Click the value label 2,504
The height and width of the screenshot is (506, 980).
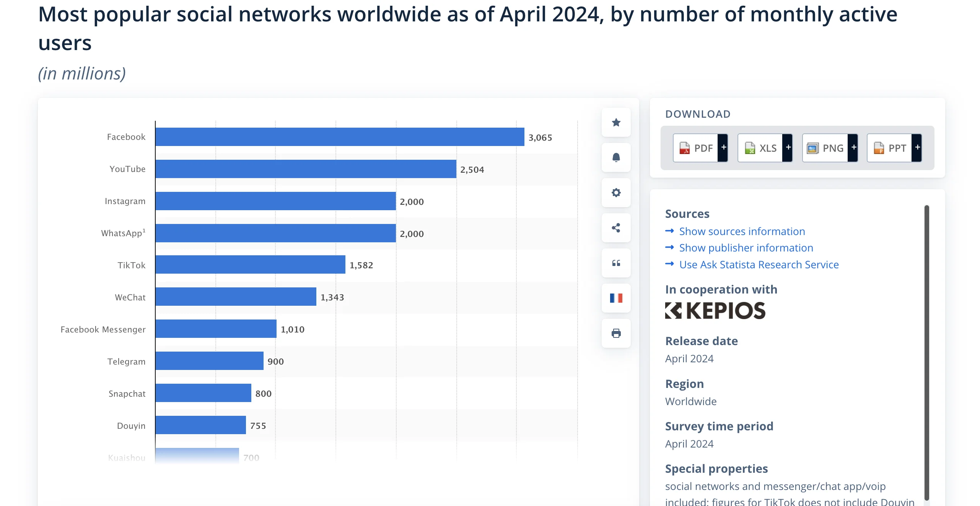point(472,170)
